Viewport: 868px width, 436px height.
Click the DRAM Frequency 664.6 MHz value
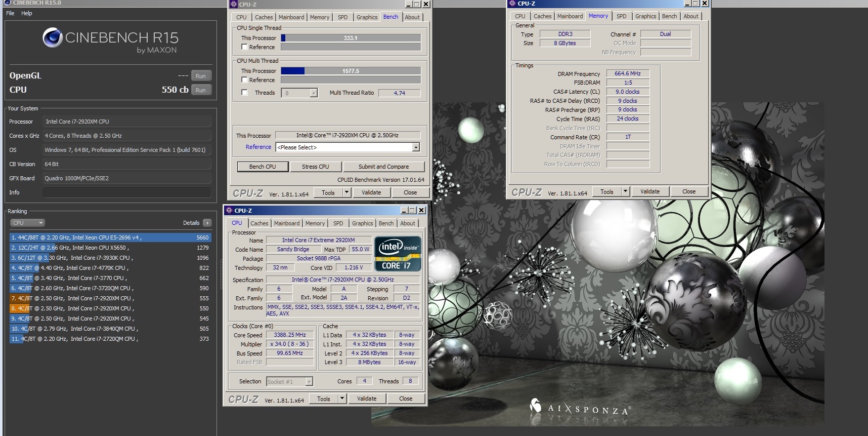(628, 73)
